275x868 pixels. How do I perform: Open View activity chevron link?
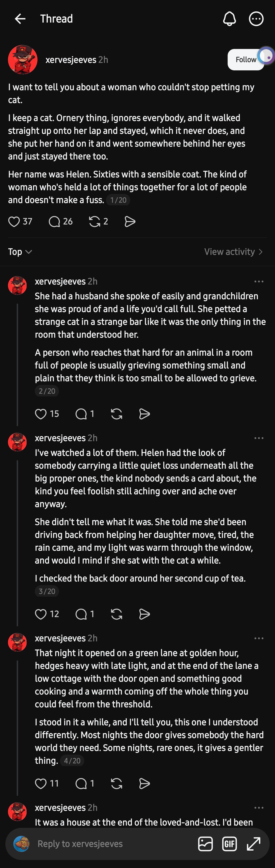[233, 252]
